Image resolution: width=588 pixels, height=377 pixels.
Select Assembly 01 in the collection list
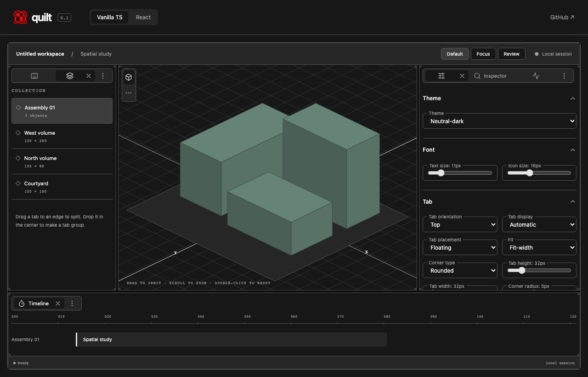(62, 111)
